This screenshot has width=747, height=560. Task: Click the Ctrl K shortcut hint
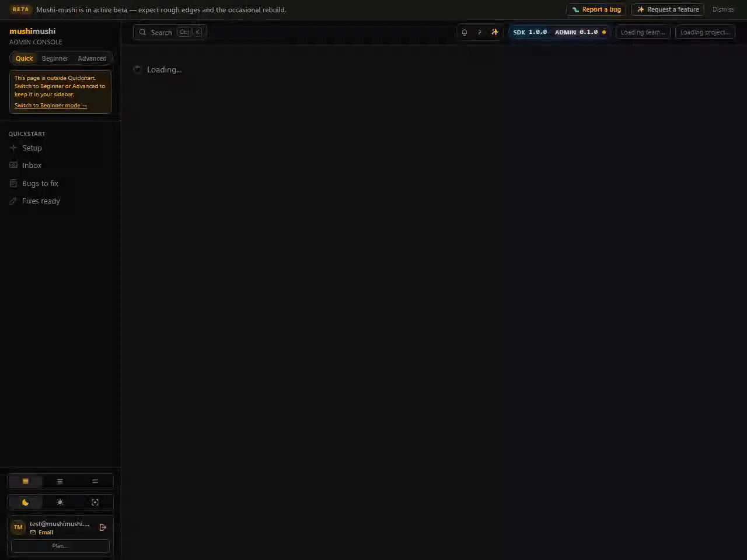[x=190, y=33]
